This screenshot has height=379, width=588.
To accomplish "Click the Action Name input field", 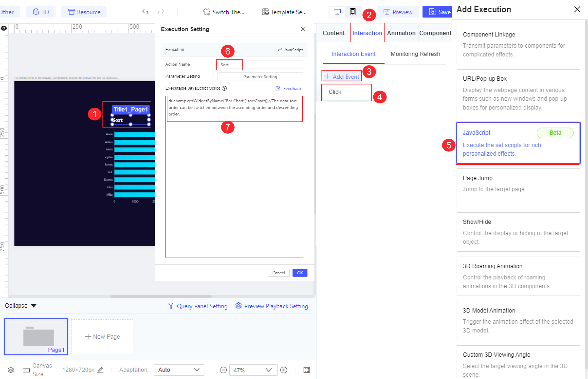I will (260, 65).
